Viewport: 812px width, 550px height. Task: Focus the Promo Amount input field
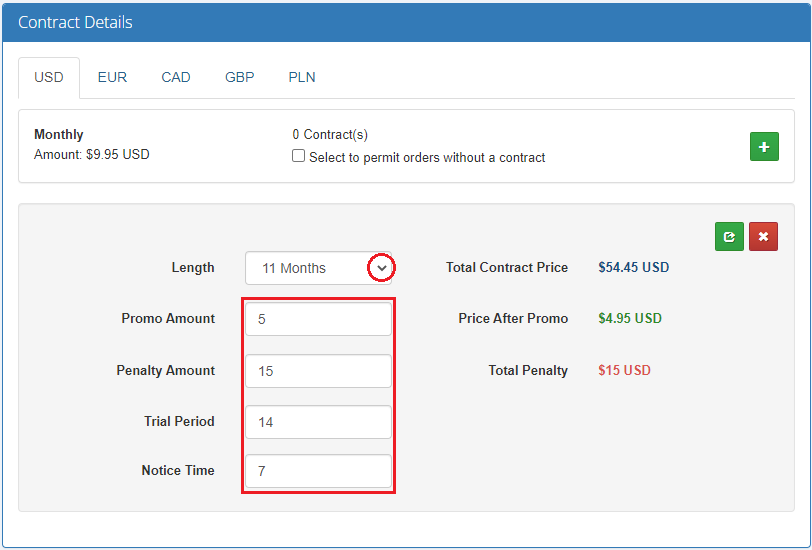pyautogui.click(x=318, y=319)
